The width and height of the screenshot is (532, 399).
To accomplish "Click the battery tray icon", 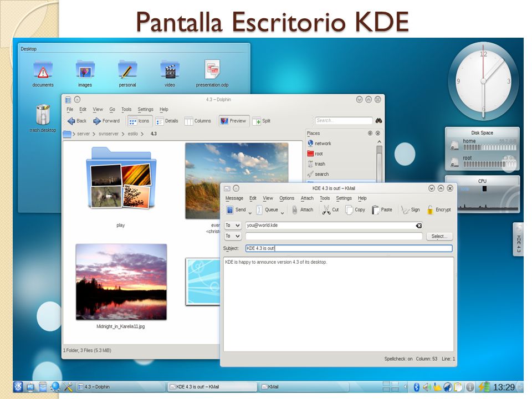I will click(x=484, y=387).
